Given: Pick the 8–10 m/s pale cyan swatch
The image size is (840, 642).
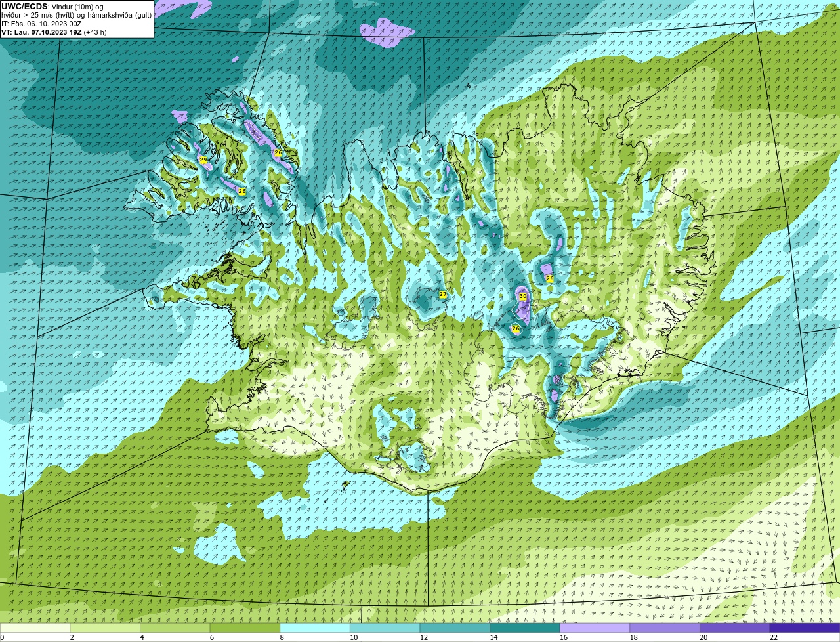Looking at the screenshot, I should pyautogui.click(x=315, y=628).
